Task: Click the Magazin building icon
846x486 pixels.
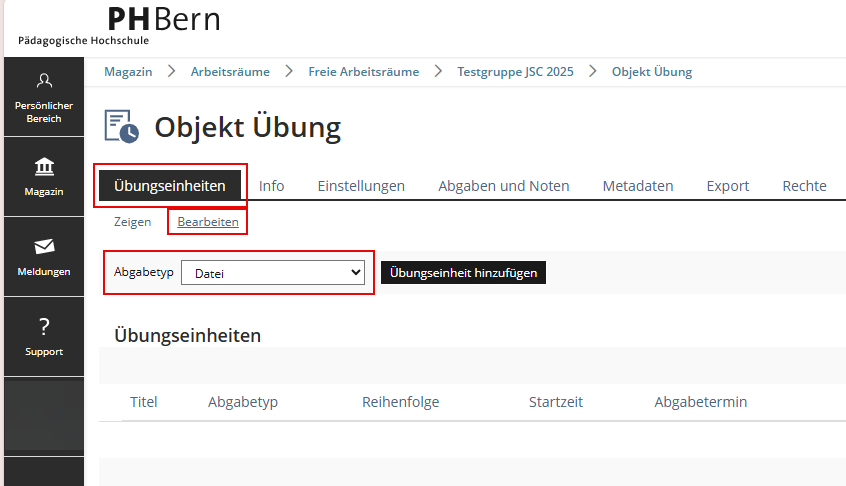Action: [44, 166]
